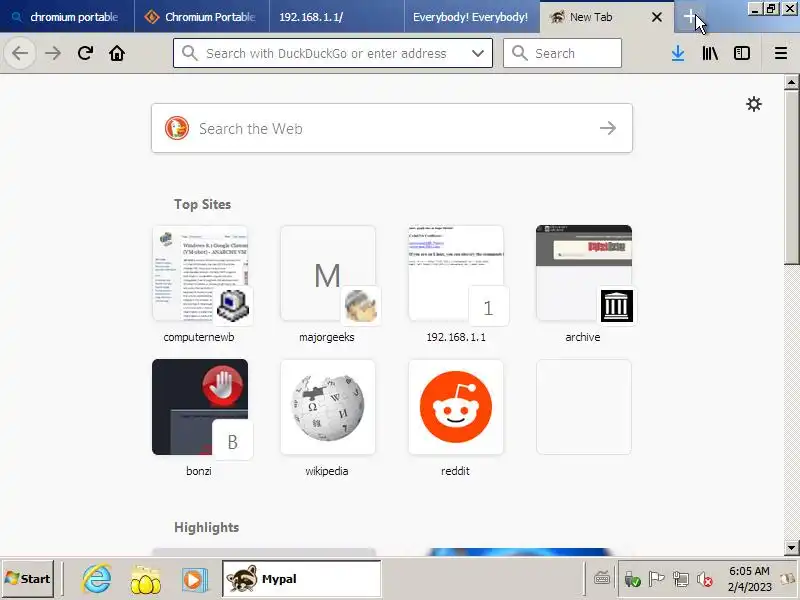Open the Library bookshelf icon
Image resolution: width=800 pixels, height=600 pixels.
(x=710, y=53)
